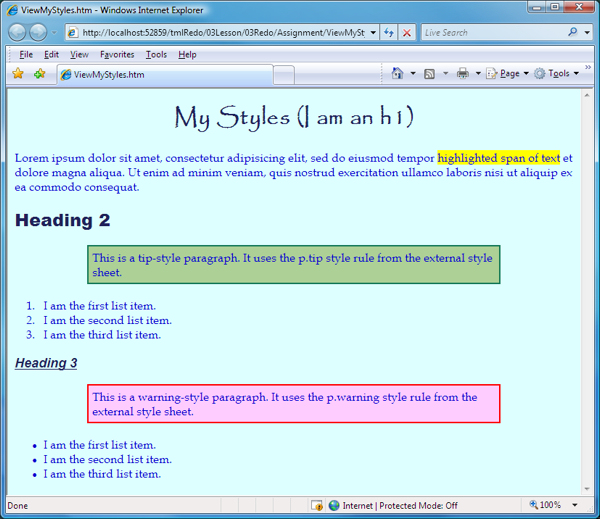Open a new blank tab

pos(284,75)
